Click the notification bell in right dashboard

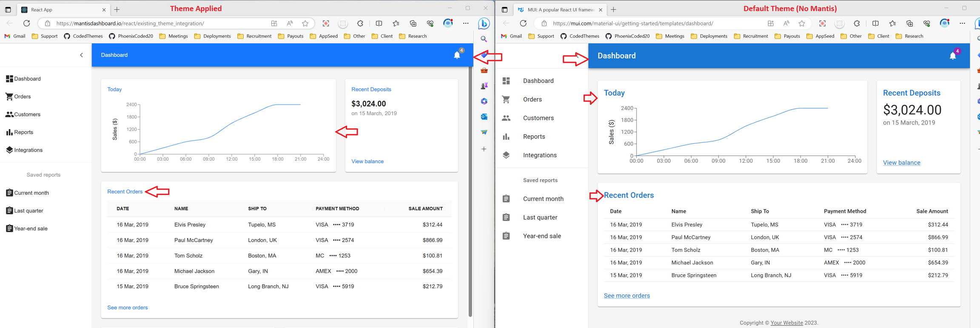952,56
